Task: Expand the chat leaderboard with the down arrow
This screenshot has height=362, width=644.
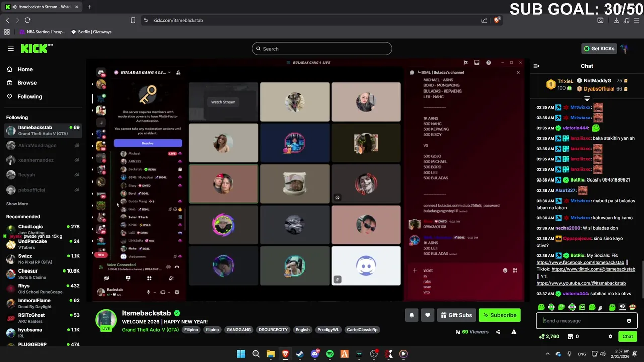Action: point(587,99)
